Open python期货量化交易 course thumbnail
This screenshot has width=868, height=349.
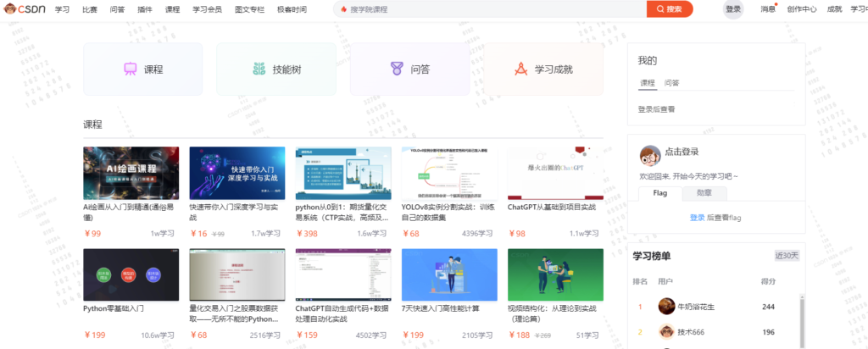click(343, 173)
